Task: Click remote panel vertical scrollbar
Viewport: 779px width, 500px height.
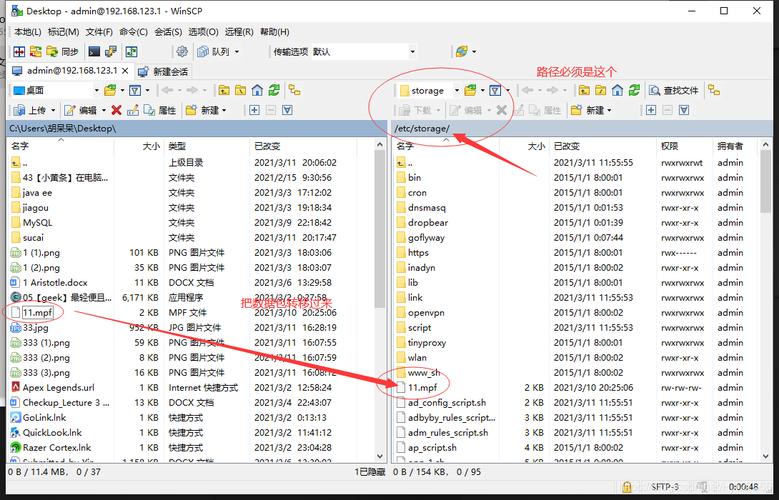Action: [x=765, y=301]
